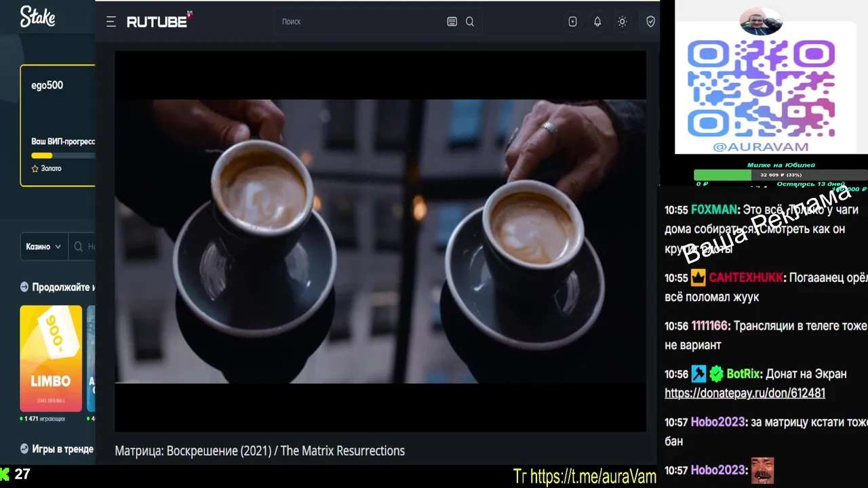Image resolution: width=868 pixels, height=488 pixels.
Task: Open the RUTUBE hamburger menu
Action: pyautogui.click(x=111, y=22)
